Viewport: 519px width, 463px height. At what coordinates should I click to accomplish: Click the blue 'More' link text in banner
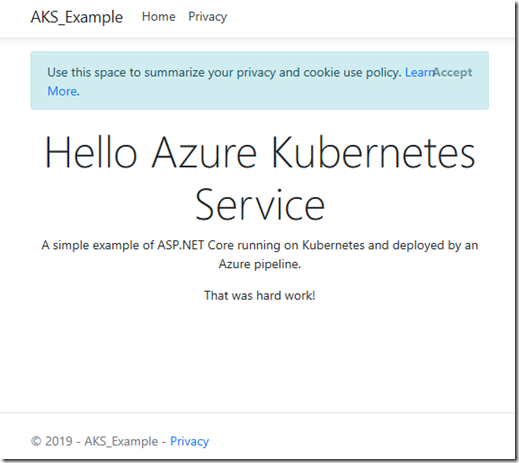[62, 91]
